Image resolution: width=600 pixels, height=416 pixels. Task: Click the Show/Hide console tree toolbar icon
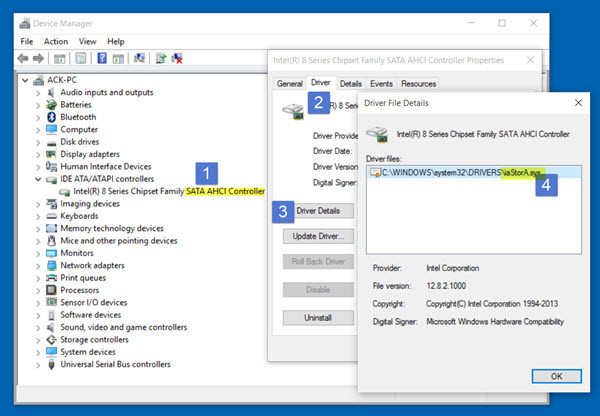click(x=60, y=59)
